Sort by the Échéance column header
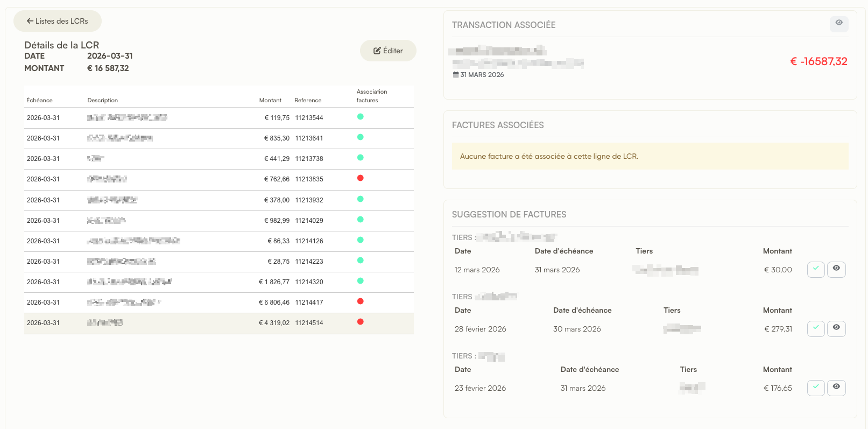This screenshot has width=868, height=429. [39, 100]
